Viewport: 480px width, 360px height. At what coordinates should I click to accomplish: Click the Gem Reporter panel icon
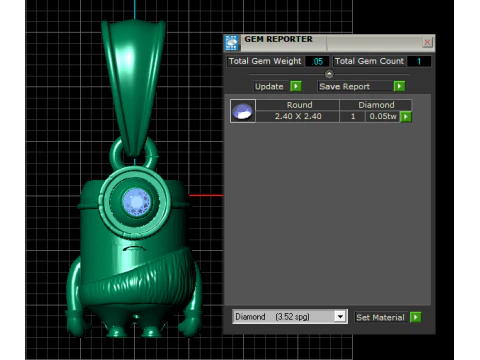pos(232,43)
